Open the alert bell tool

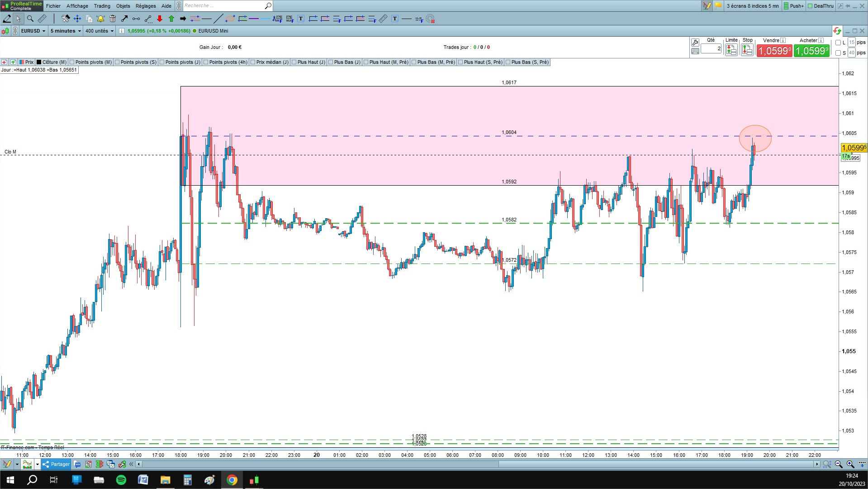tap(100, 19)
